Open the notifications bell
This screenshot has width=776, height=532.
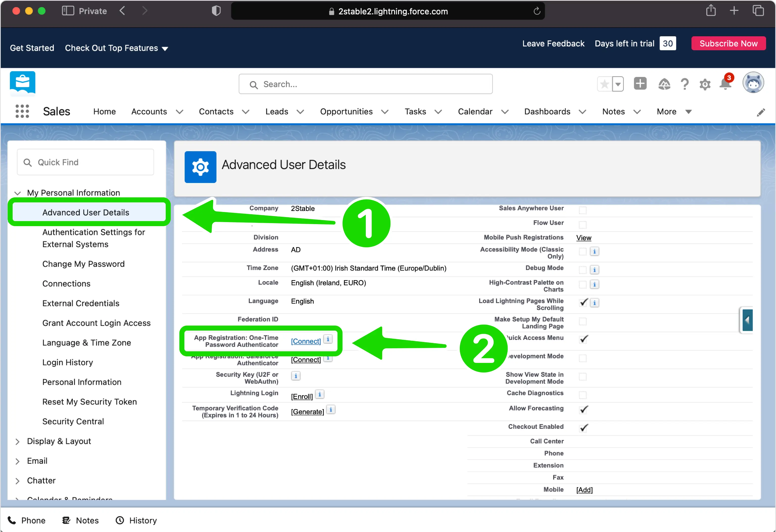tap(725, 83)
